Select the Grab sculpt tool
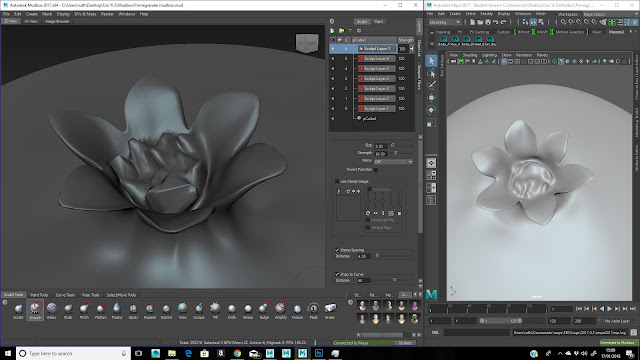Image resolution: width=640 pixels, height=360 pixels. coord(68,311)
